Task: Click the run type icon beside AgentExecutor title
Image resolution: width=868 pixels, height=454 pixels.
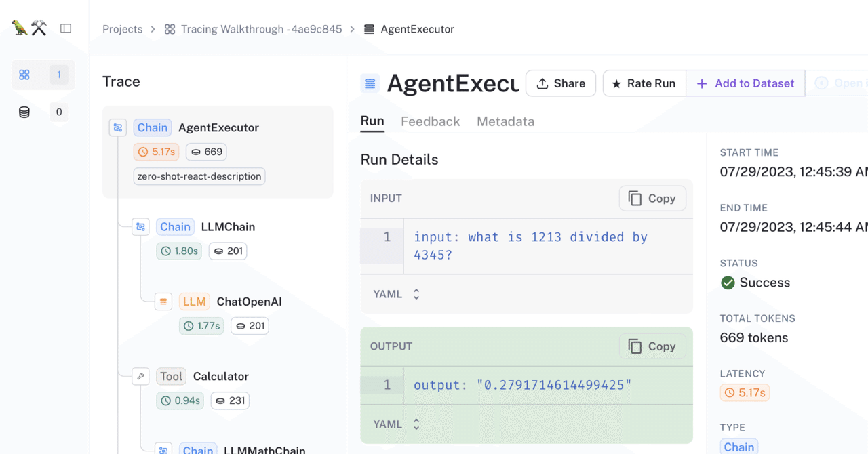Action: [x=370, y=83]
